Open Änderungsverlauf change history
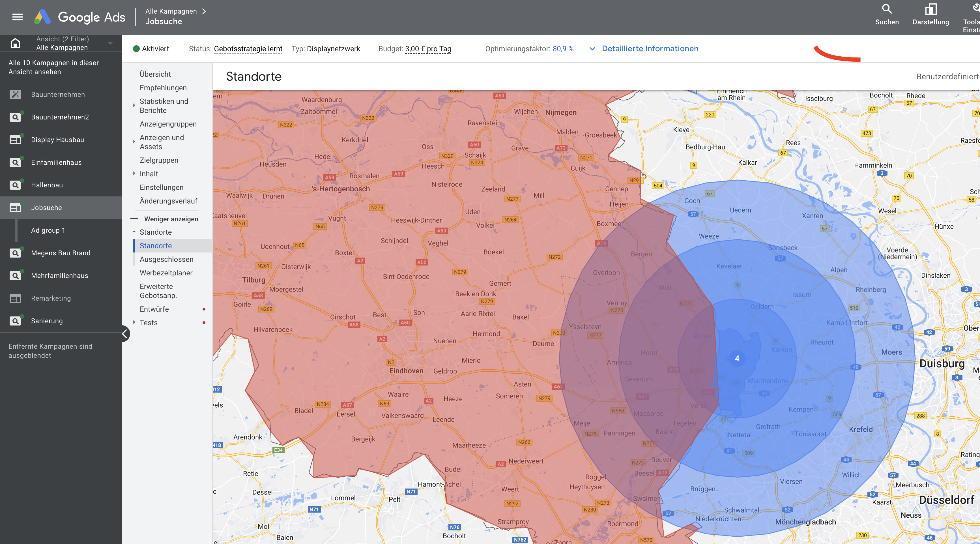This screenshot has width=980, height=544. tap(169, 201)
